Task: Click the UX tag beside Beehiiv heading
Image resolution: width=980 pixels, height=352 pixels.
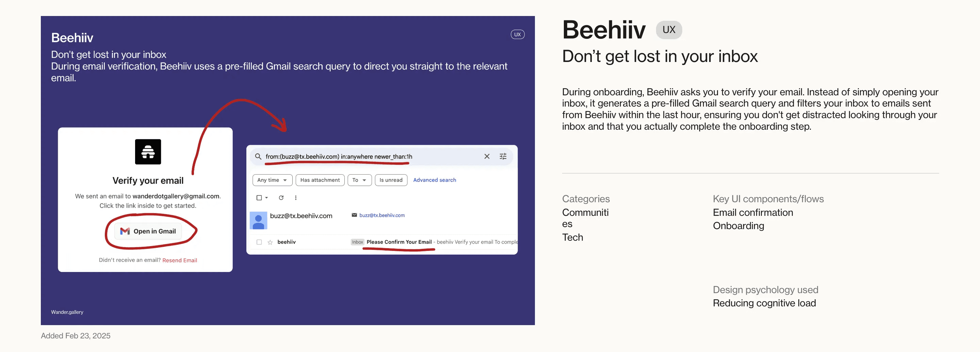Action: pyautogui.click(x=669, y=30)
